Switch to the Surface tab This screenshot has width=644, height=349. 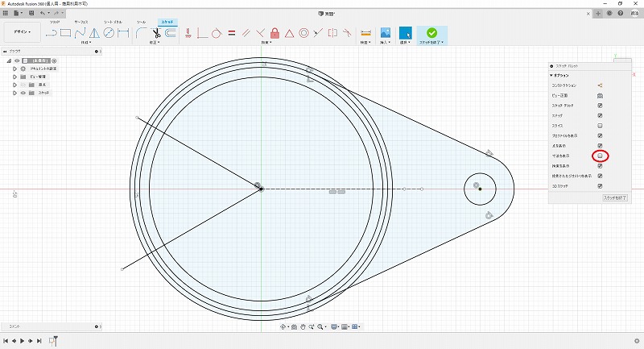coord(82,23)
